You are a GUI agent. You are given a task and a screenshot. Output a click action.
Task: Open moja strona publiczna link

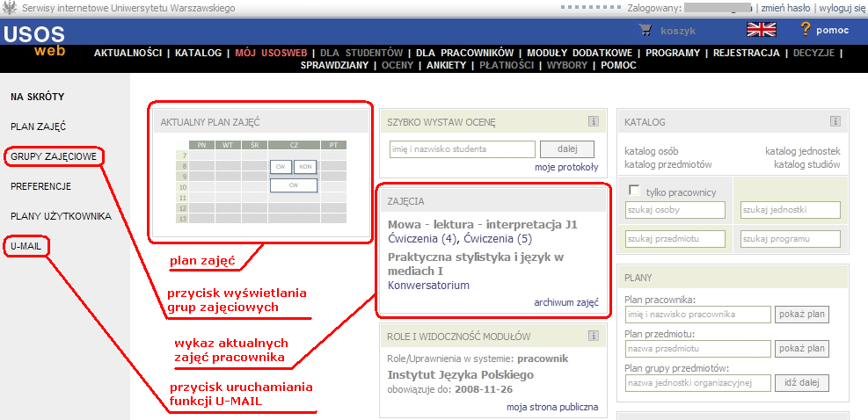click(552, 408)
